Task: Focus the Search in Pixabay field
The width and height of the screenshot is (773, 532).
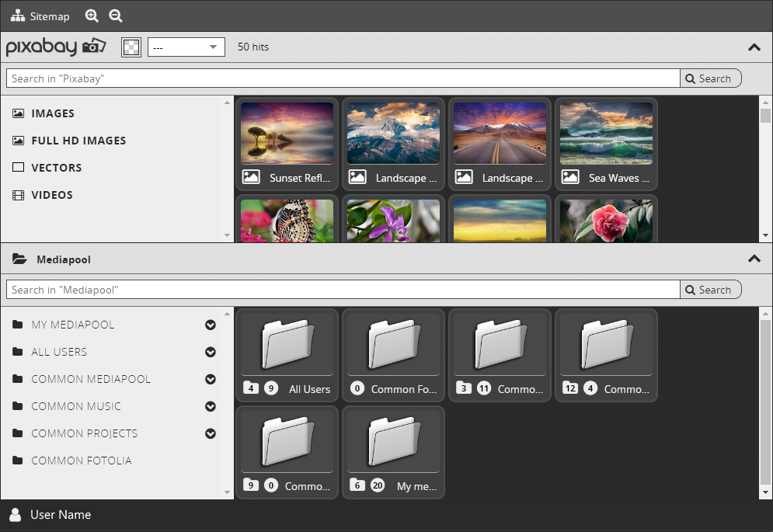Action: (343, 78)
